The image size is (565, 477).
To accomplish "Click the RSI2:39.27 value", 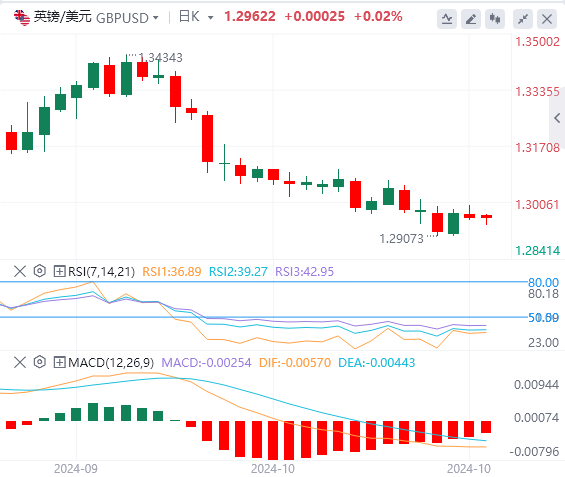I will [238, 272].
